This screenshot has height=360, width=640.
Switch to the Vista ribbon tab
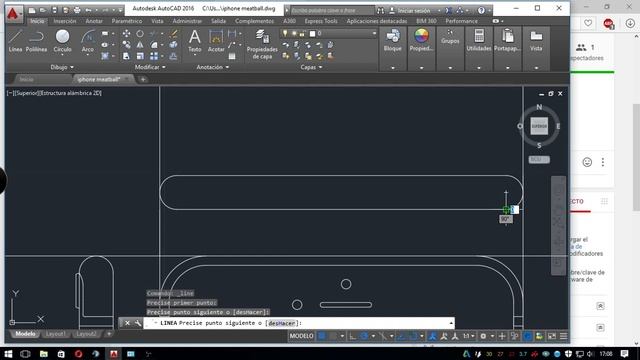point(157,21)
